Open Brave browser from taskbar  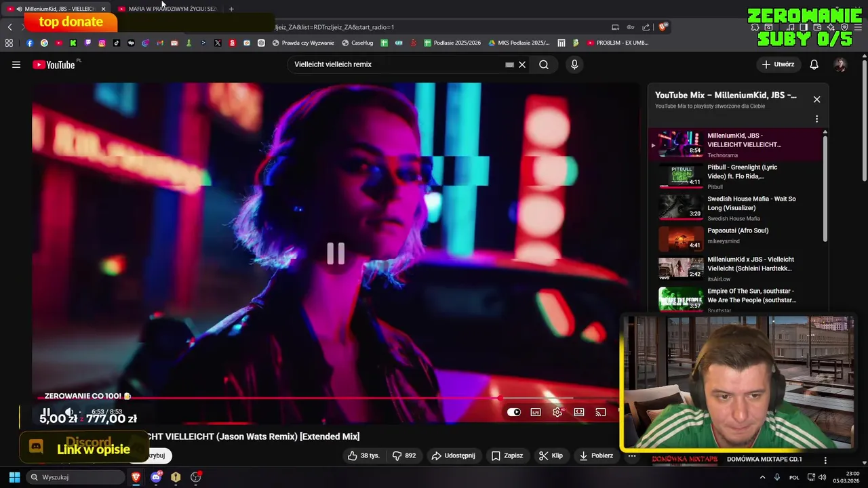pyautogui.click(x=136, y=477)
